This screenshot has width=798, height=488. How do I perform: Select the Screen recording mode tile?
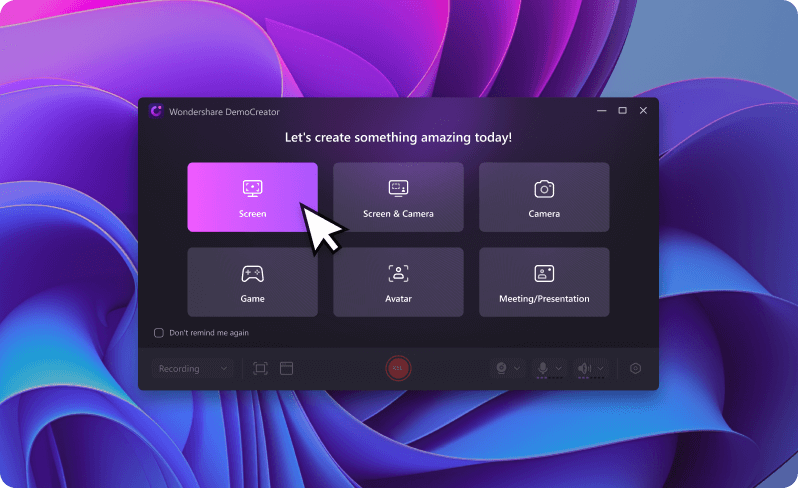point(252,197)
